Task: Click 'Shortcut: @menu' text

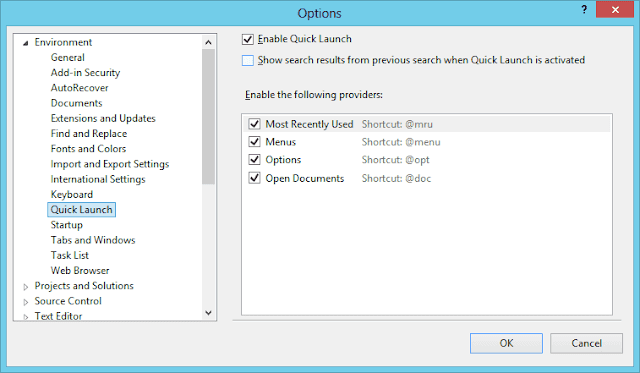Action: pyautogui.click(x=401, y=142)
